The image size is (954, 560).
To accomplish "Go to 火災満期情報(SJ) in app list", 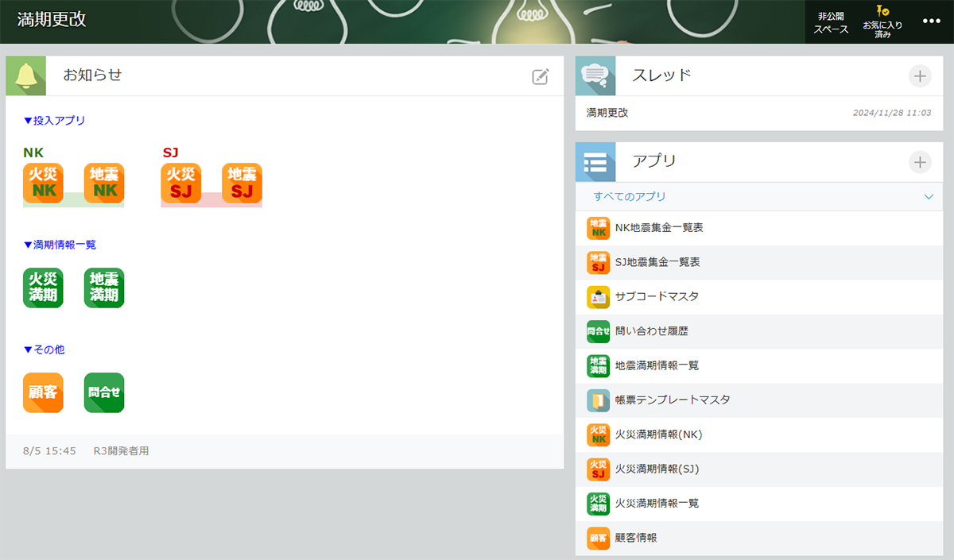I will [x=657, y=469].
